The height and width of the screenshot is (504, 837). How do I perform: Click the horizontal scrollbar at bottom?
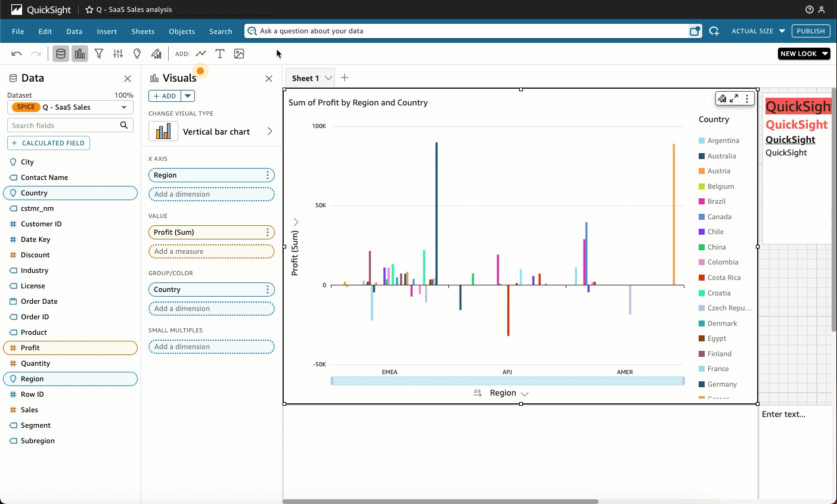pos(441,502)
